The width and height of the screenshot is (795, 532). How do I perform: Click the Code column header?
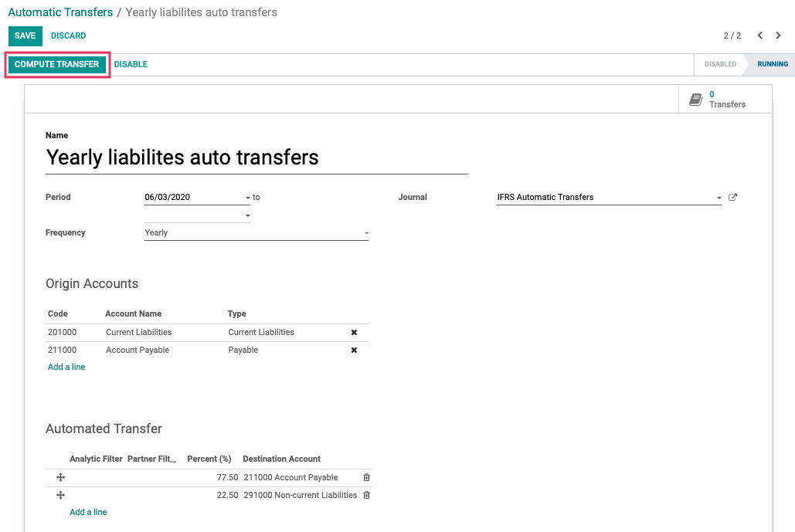(x=58, y=313)
